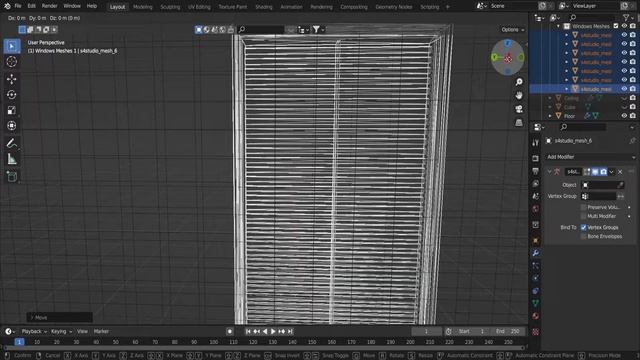The height and width of the screenshot is (360, 640).
Task: Toggle Floor object render camera icon
Action: (x=633, y=116)
